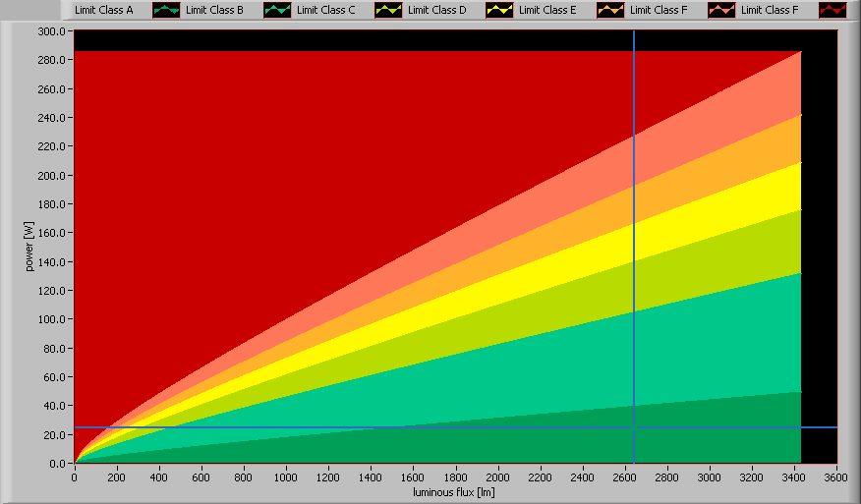
Task: Click the dark red plot icon at legend end
Action: (833, 10)
